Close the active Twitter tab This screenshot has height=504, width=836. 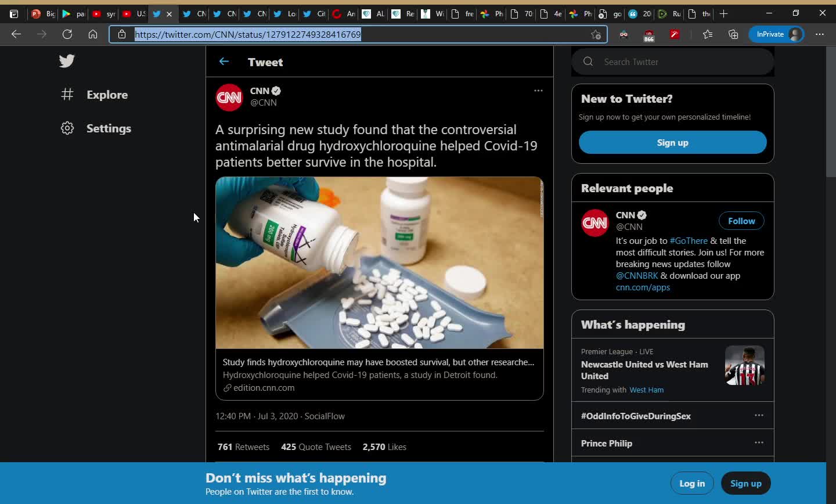pyautogui.click(x=169, y=14)
